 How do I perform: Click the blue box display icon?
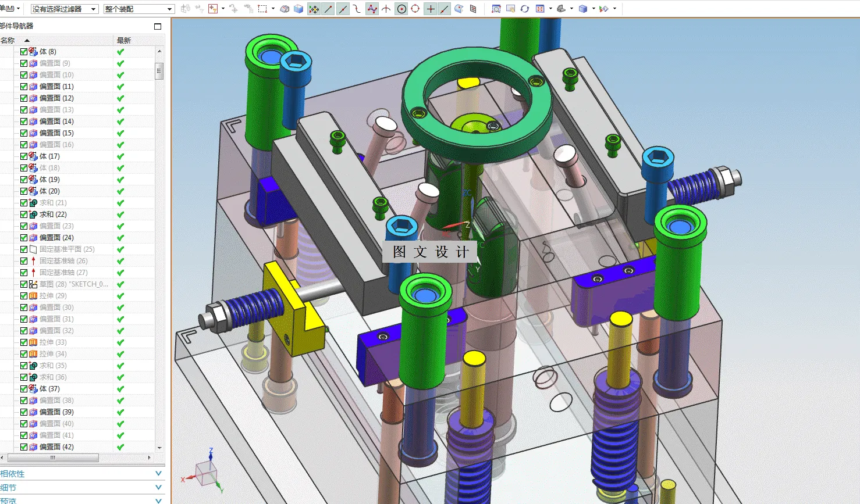583,9
